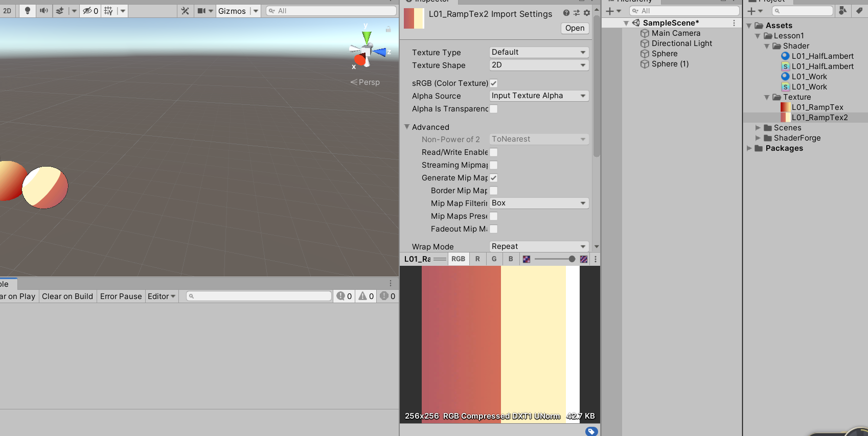Collapse the Advanced section
This screenshot has height=436, width=868.
pyautogui.click(x=407, y=127)
